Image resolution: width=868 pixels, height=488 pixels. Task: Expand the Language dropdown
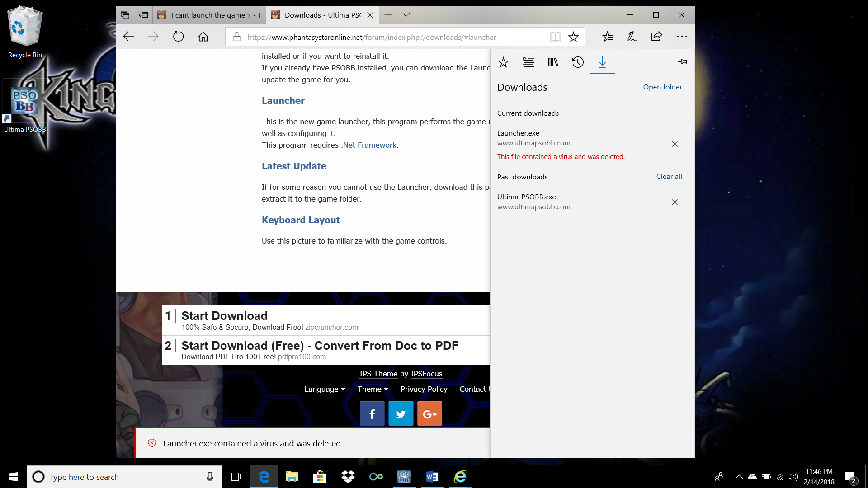(325, 389)
